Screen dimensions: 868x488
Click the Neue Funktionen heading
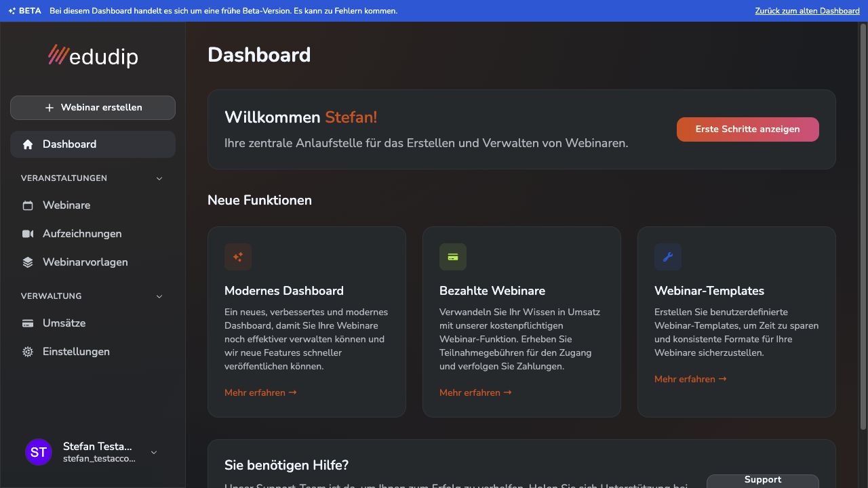[260, 200]
